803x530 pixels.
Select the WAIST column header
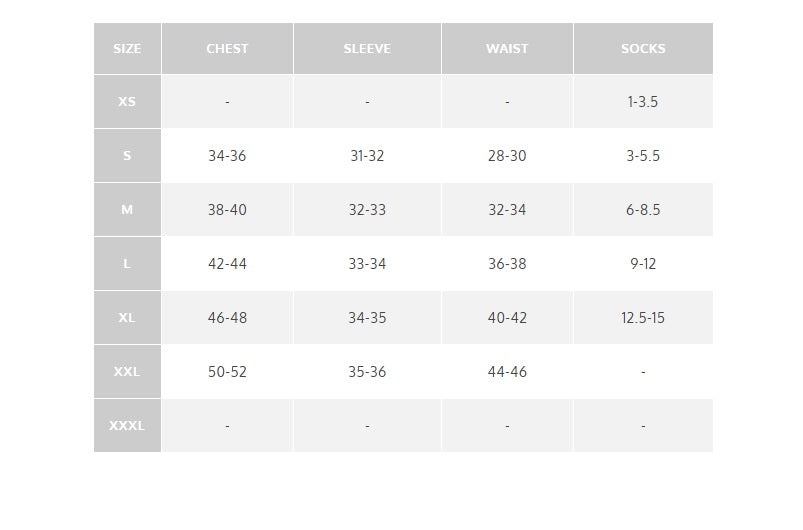click(507, 49)
